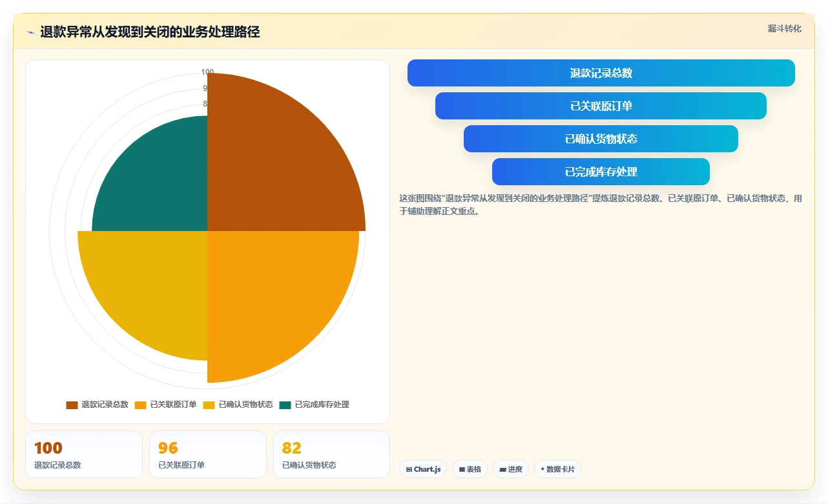This screenshot has width=828, height=504.
Task: Click the description paragraph starting 这张图围绕
Action: click(x=601, y=205)
